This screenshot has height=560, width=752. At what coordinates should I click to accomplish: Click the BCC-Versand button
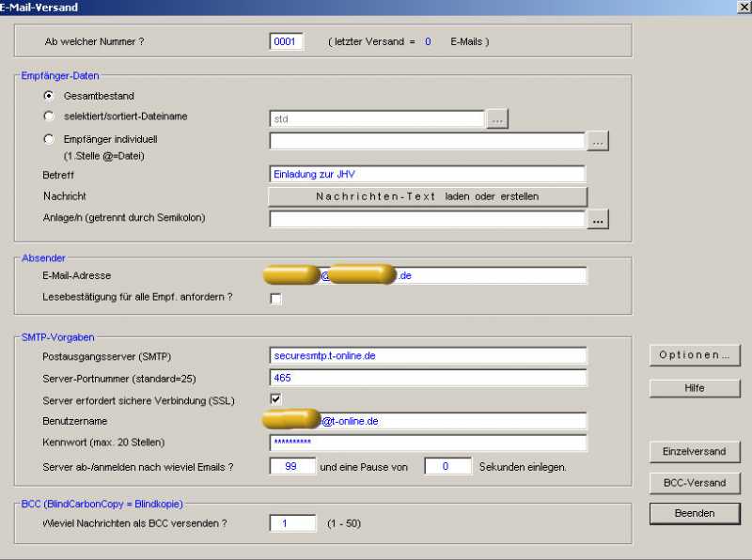(x=695, y=483)
